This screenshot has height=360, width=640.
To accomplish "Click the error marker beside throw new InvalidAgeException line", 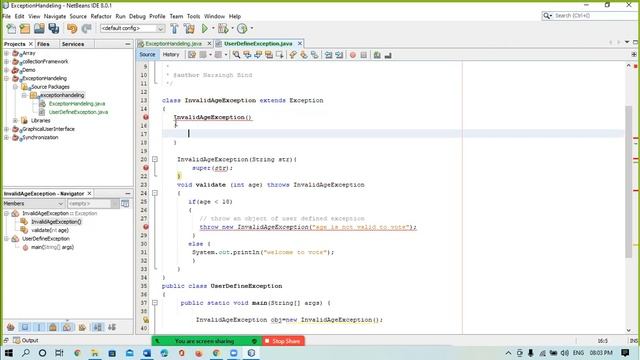I will click(x=146, y=227).
